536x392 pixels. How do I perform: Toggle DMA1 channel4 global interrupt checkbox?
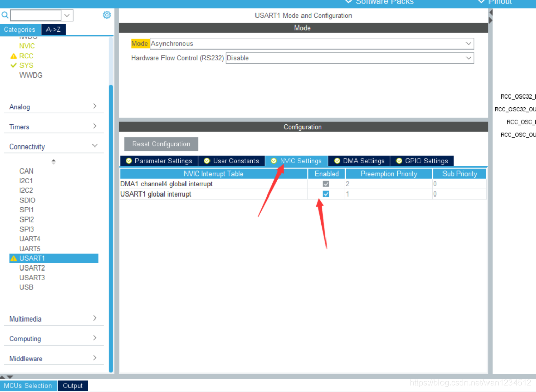(x=326, y=184)
